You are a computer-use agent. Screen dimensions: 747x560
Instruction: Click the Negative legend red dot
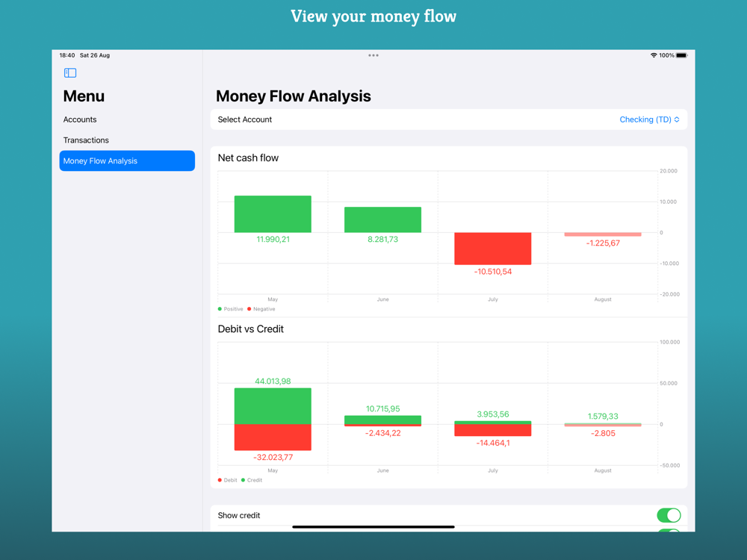click(x=249, y=309)
